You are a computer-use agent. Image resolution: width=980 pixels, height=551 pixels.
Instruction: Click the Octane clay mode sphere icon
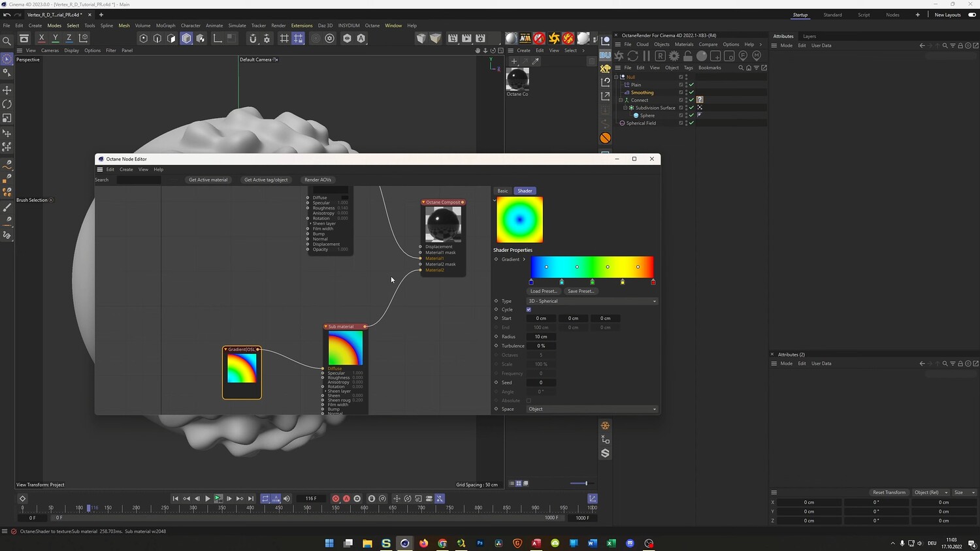tap(702, 56)
